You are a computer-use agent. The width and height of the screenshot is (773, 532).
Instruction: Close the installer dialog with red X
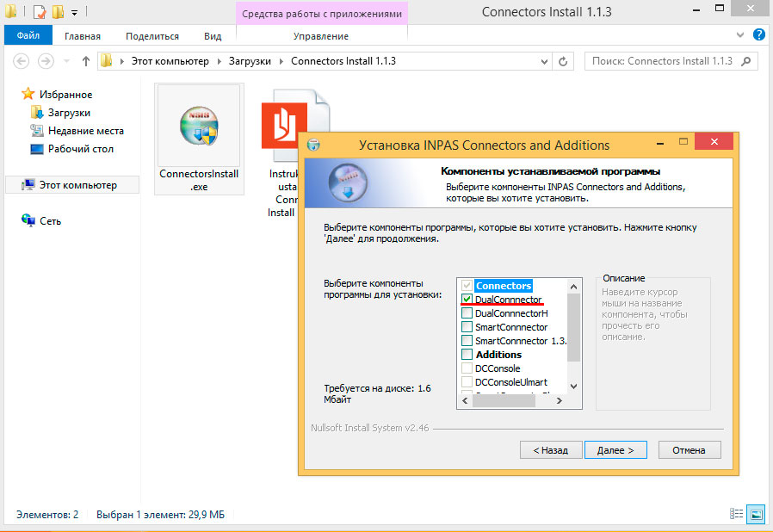[714, 141]
